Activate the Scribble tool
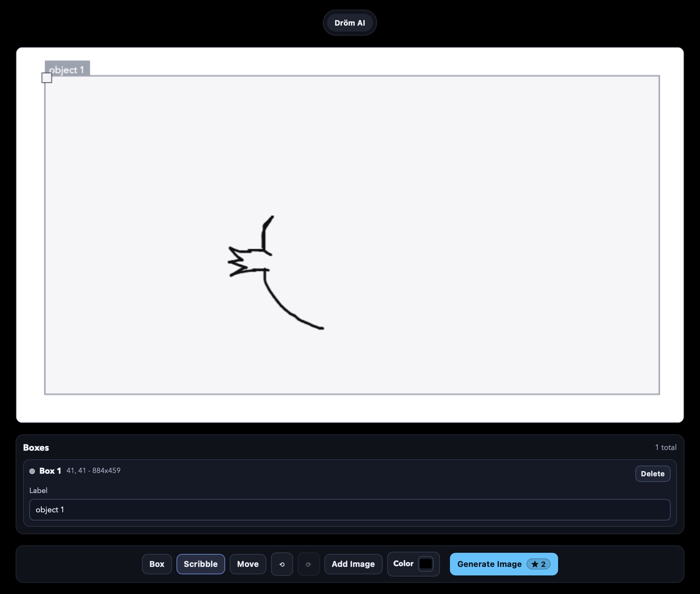 (201, 564)
